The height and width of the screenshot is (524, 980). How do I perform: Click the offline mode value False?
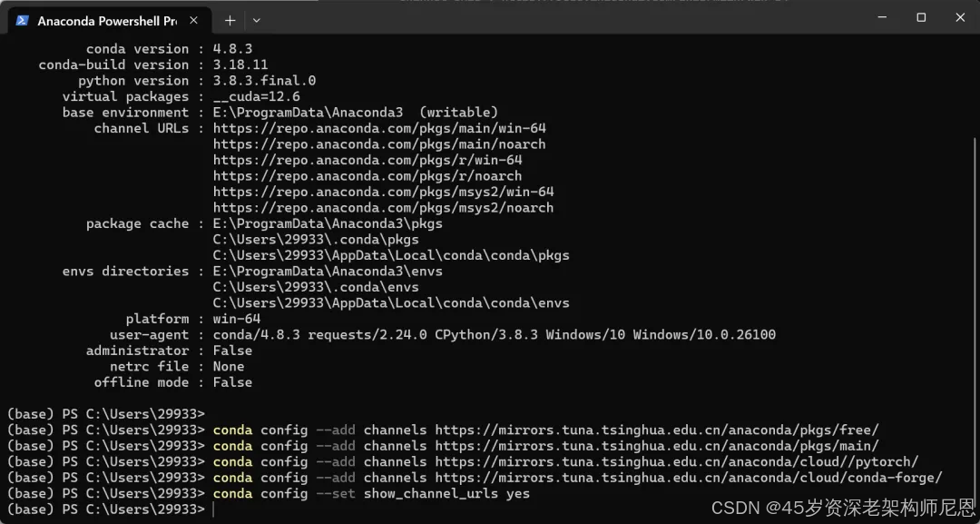232,382
